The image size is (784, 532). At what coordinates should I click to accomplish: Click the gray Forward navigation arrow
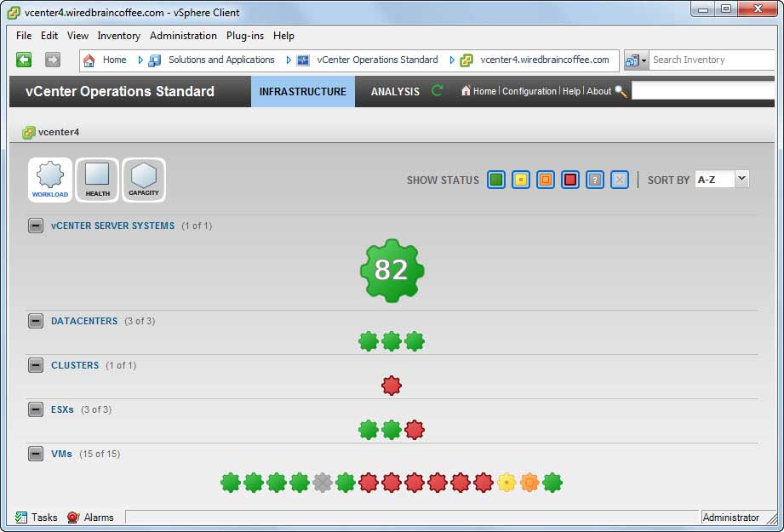[x=53, y=60]
